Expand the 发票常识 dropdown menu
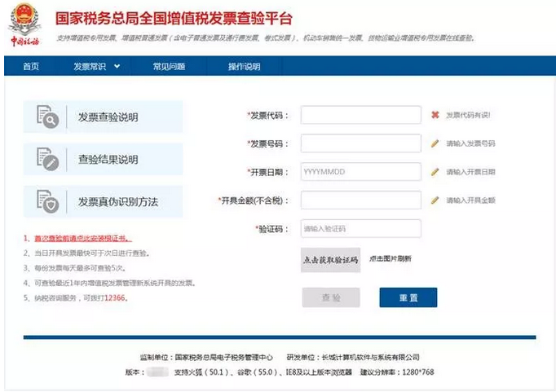Viewport: 556px width, 392px height. pyautogui.click(x=96, y=66)
